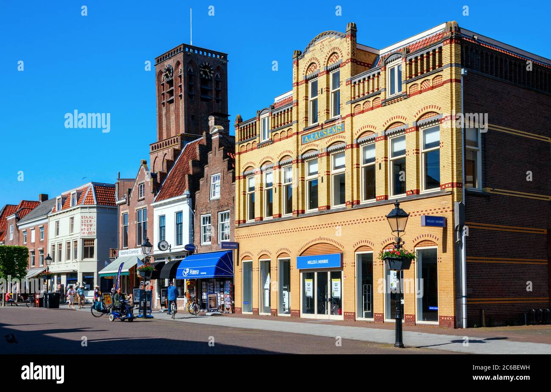Image resolution: width=551 pixels, height=392 pixels.
Task: Click the "Primera" text on the blue awning
Action: click(x=194, y=272)
